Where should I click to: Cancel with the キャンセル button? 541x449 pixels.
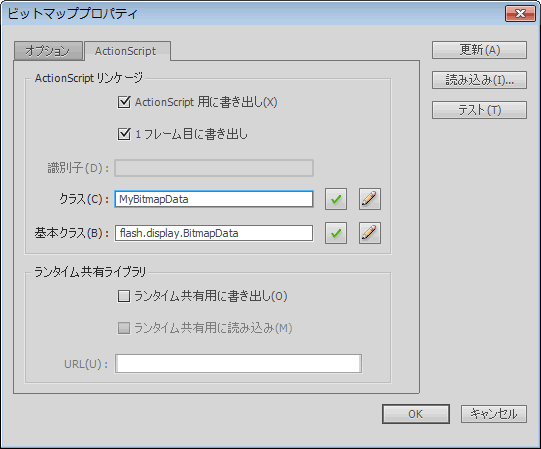click(494, 414)
